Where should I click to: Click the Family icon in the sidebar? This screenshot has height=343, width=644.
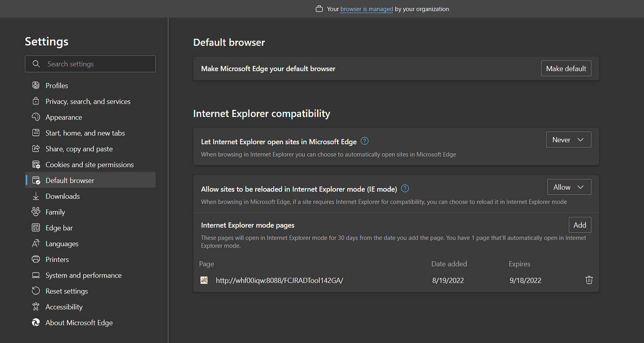(x=36, y=212)
